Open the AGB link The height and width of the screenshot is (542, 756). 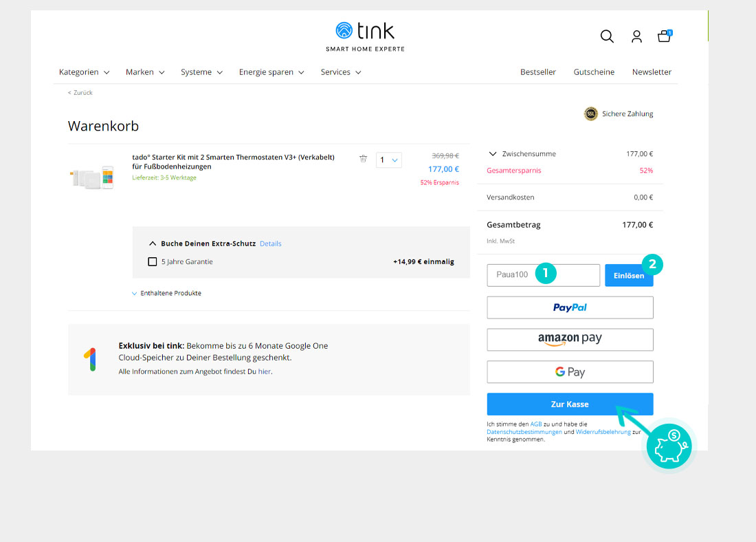536,424
